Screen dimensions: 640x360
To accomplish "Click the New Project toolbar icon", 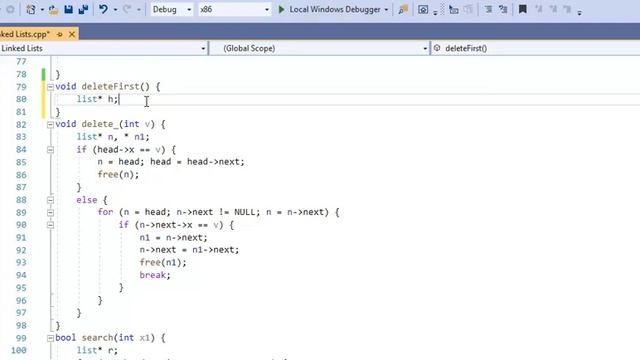I will (x=31, y=9).
